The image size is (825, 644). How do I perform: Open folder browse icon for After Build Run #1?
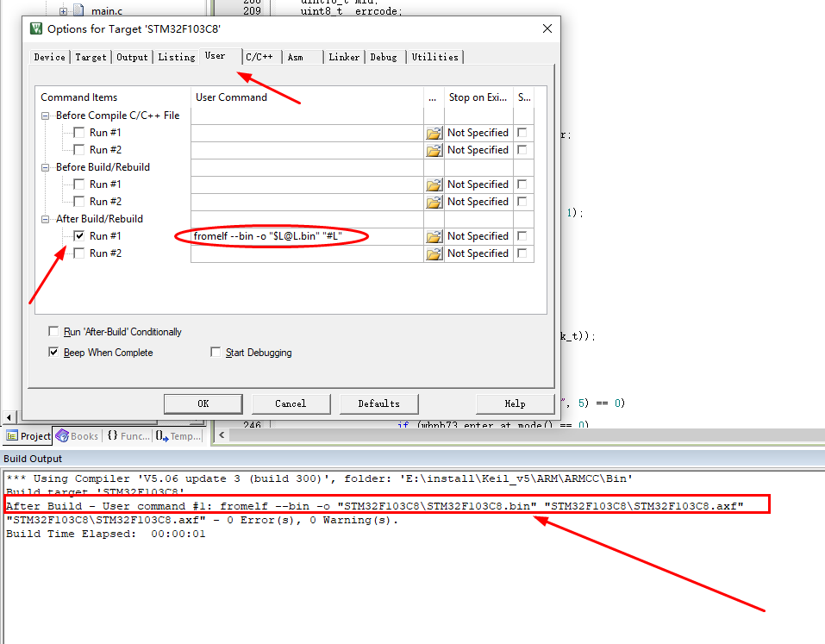point(434,236)
